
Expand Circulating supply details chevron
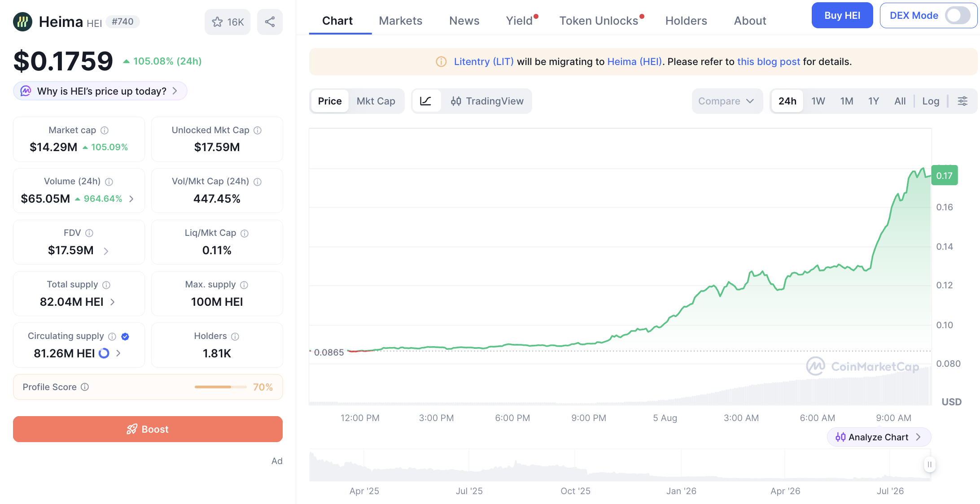coord(118,353)
